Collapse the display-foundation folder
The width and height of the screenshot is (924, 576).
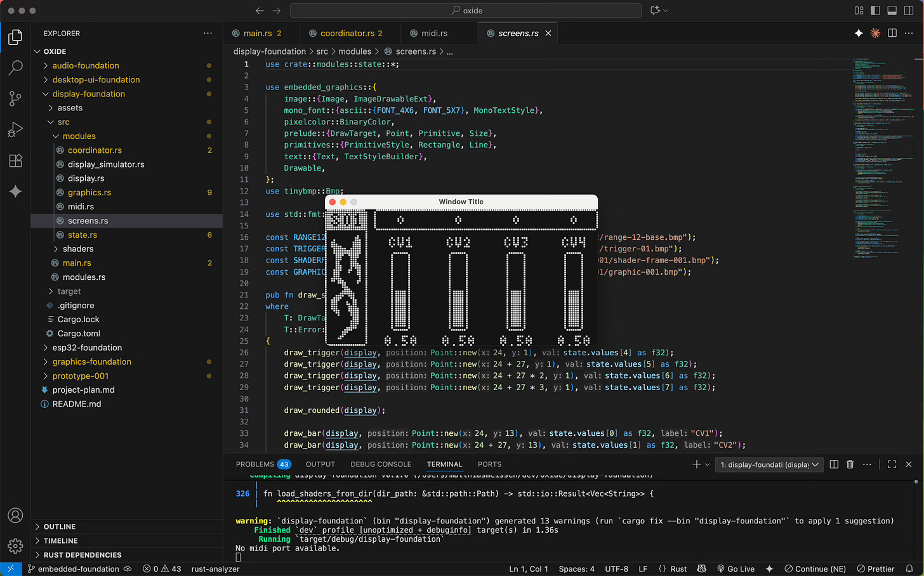(88, 94)
